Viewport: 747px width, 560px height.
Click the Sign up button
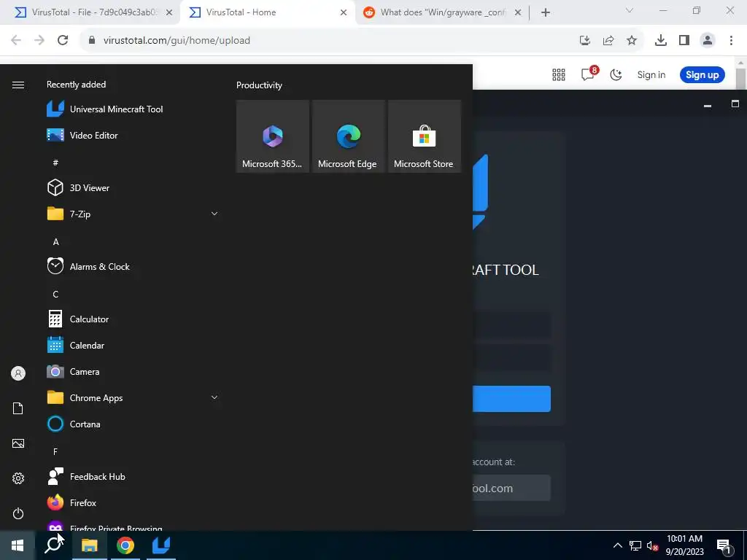click(703, 75)
